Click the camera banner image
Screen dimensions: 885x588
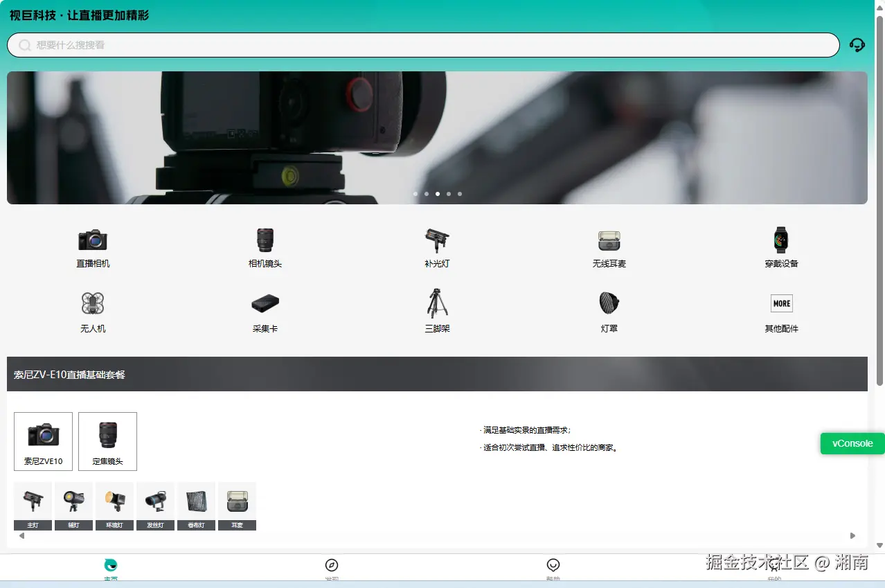[x=437, y=138]
